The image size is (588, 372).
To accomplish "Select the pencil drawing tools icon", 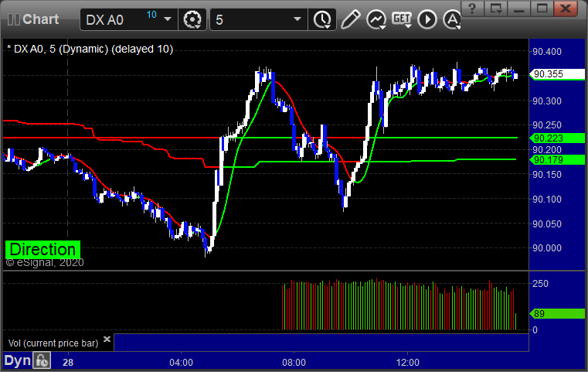I will point(350,19).
